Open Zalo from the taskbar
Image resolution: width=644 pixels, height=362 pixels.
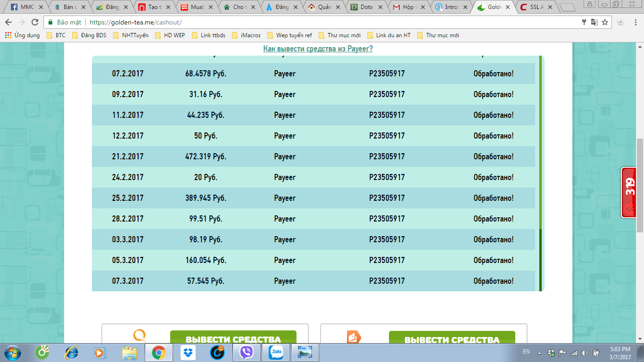[x=276, y=353]
